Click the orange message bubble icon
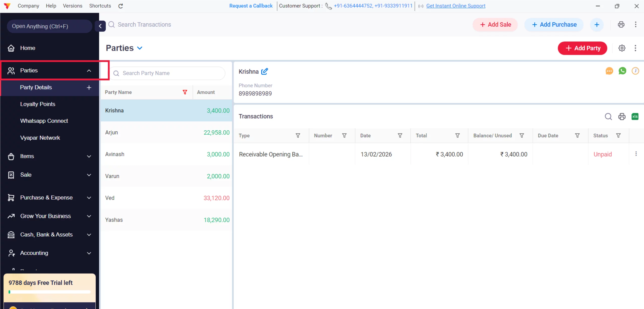 (x=609, y=71)
